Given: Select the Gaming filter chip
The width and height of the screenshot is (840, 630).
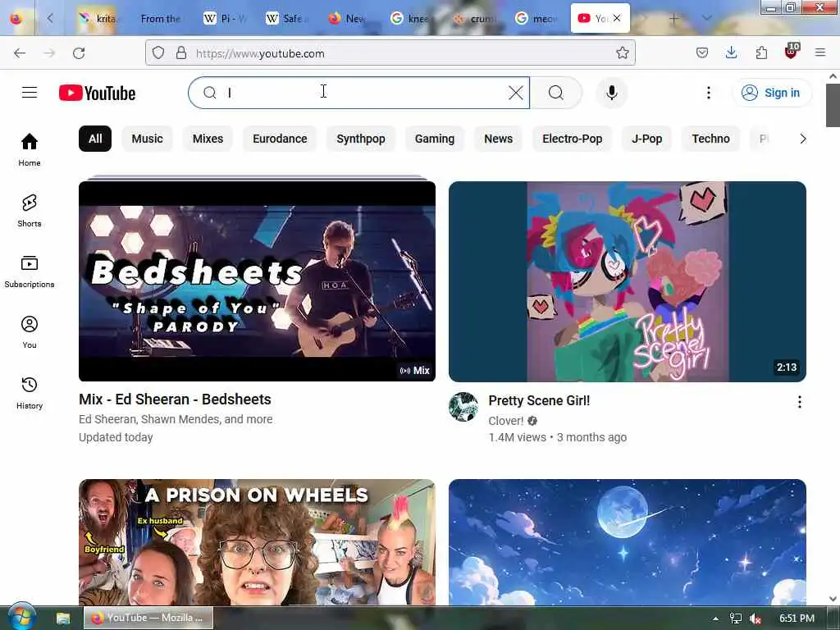Looking at the screenshot, I should pos(435,139).
